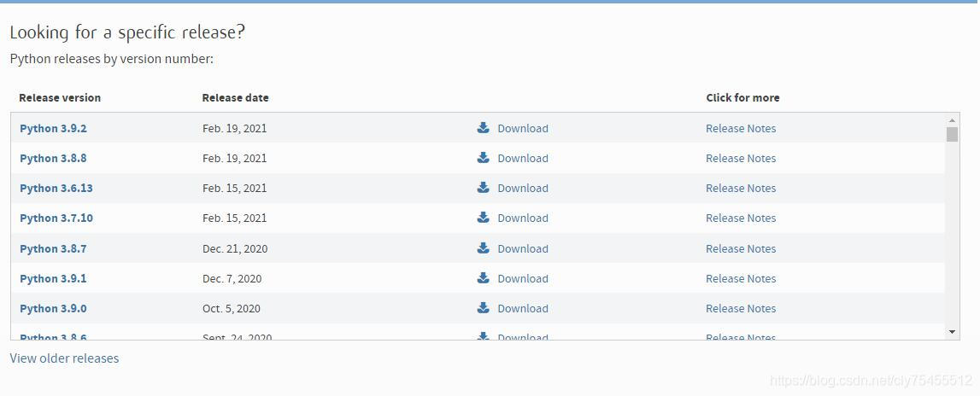
Task: Open the Python 3.6.13 release page
Action: coord(56,189)
